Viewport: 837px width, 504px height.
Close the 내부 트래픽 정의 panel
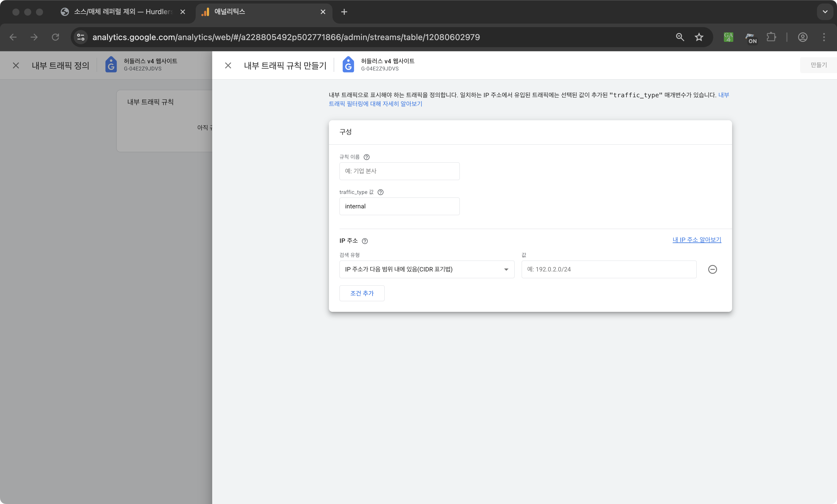[16, 65]
